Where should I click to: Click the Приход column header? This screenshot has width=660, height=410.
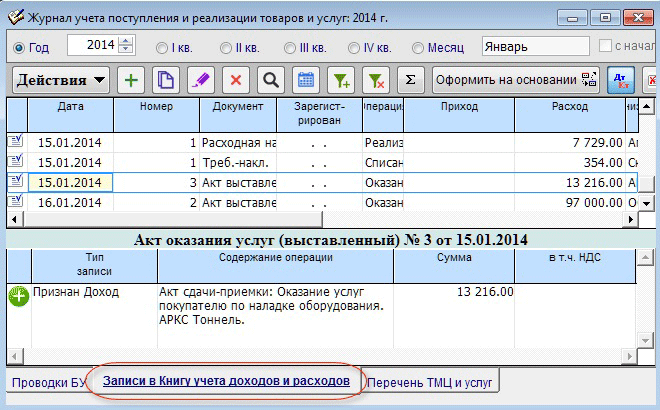pyautogui.click(x=459, y=114)
